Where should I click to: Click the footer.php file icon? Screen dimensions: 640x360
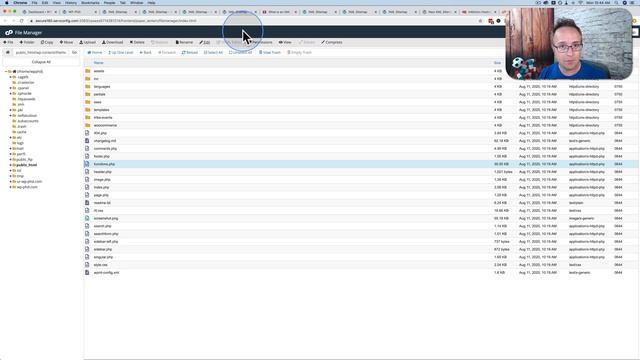(x=87, y=156)
